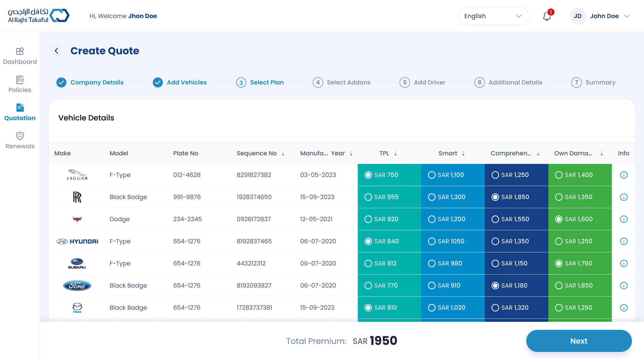Open the English language dropdown
Image resolution: width=644 pixels, height=362 pixels.
click(x=493, y=16)
